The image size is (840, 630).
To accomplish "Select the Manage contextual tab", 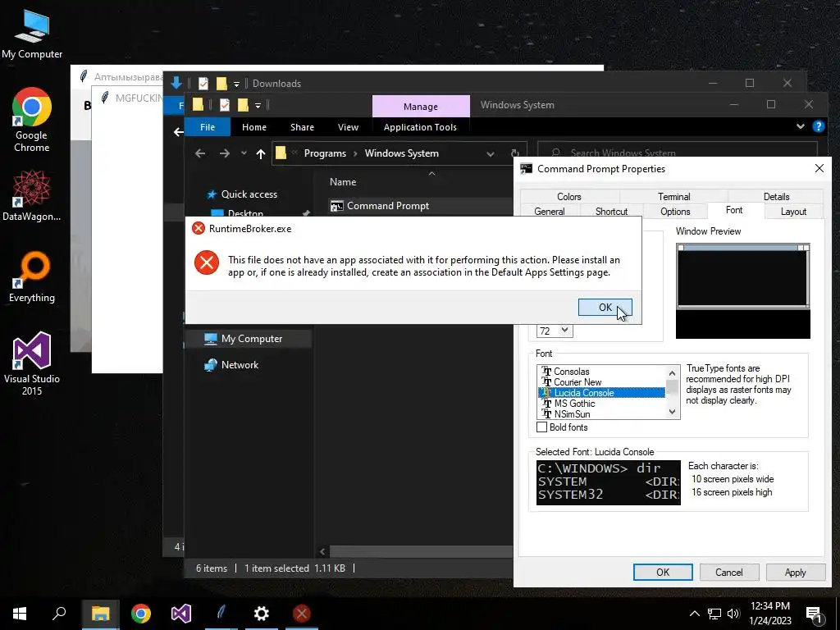I will click(421, 107).
